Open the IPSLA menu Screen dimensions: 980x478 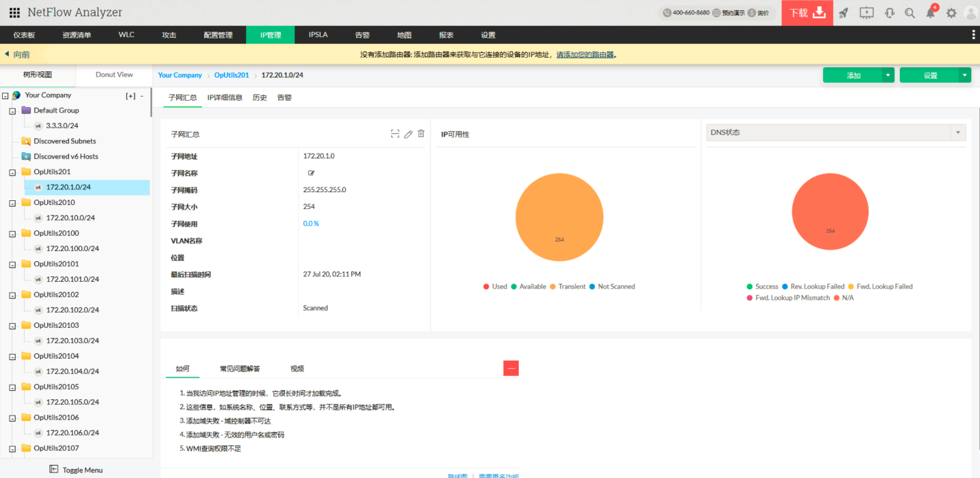318,35
